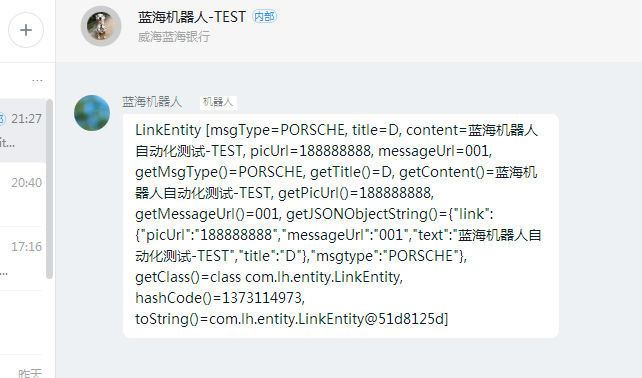Viewport: 642px width, 378px height.
Task: Open the conversation dated 昨天
Action: 21,367
